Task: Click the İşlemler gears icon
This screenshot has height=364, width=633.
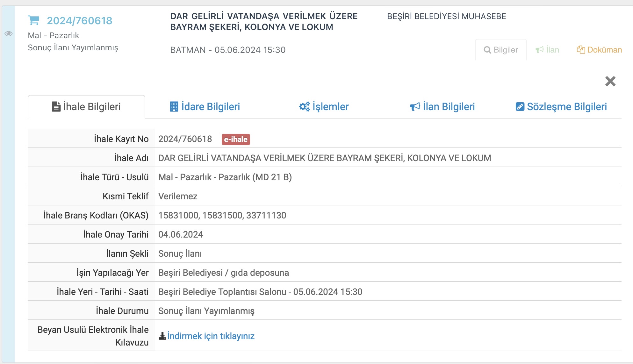Action: point(304,107)
